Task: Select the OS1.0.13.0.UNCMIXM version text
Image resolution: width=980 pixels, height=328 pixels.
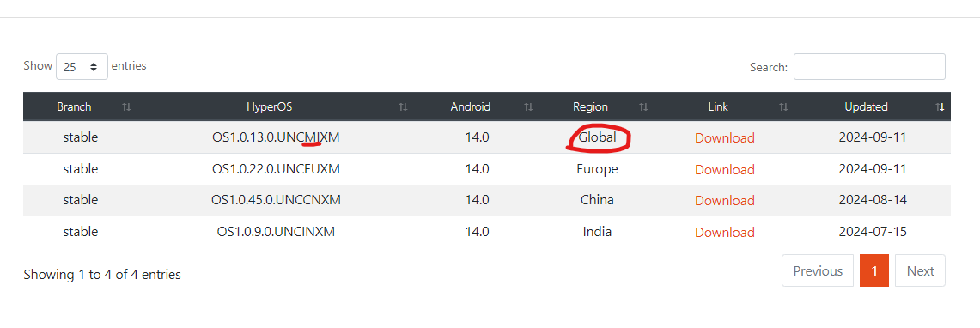Action: [276, 137]
